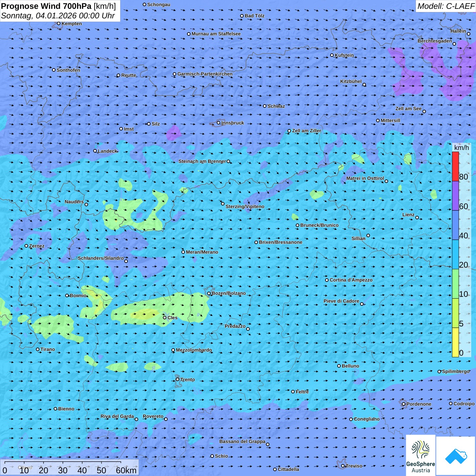Click the Zernez city label
The width and height of the screenshot is (476, 476).
pos(36,246)
